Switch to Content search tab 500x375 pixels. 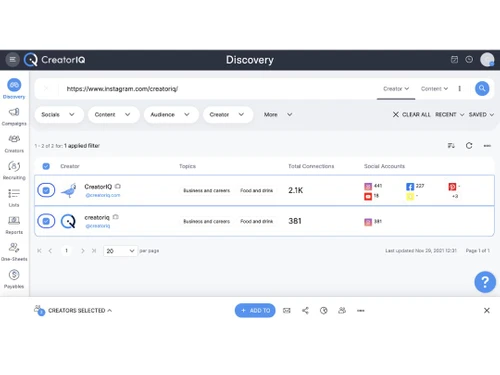pos(434,89)
